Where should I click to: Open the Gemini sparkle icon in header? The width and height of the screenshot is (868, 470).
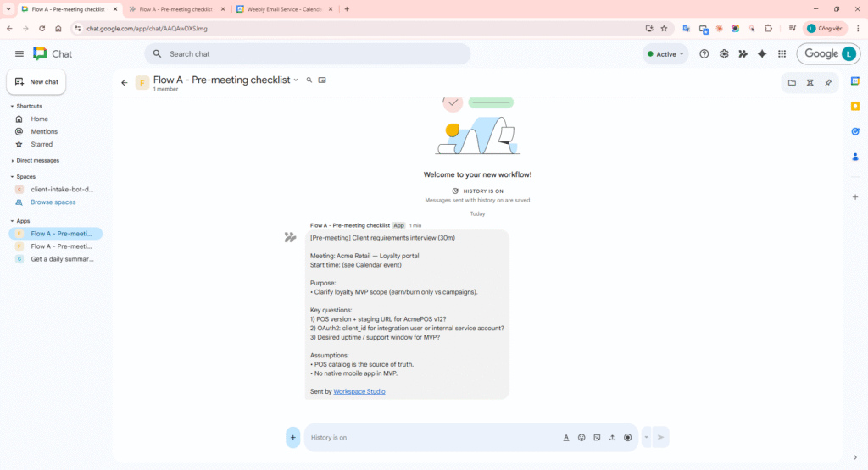point(762,54)
